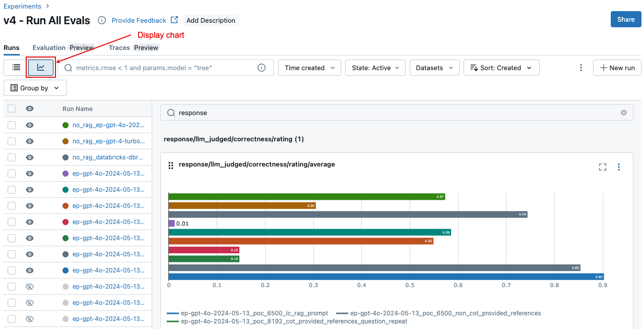Click the metrics run search filter field
This screenshot has height=329, width=644.
[161, 68]
